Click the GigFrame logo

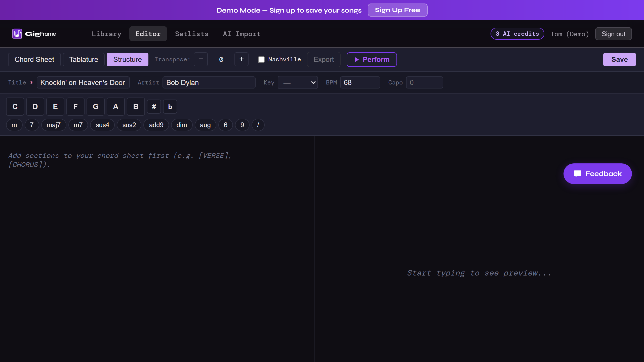point(34,34)
